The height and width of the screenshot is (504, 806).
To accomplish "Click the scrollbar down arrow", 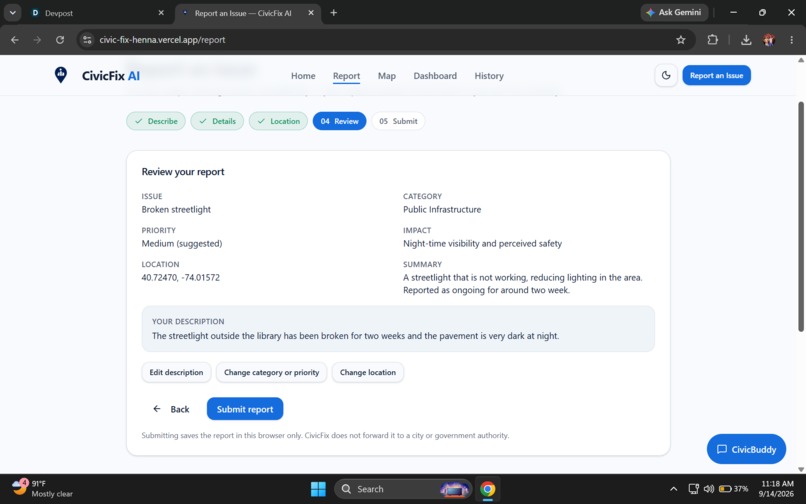I will coord(800,469).
